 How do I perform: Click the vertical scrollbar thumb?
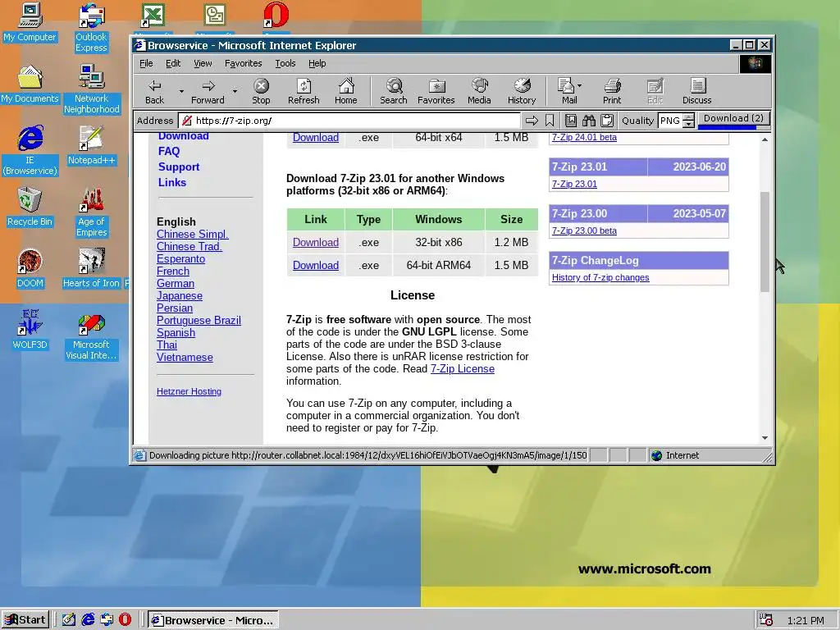tap(765, 242)
